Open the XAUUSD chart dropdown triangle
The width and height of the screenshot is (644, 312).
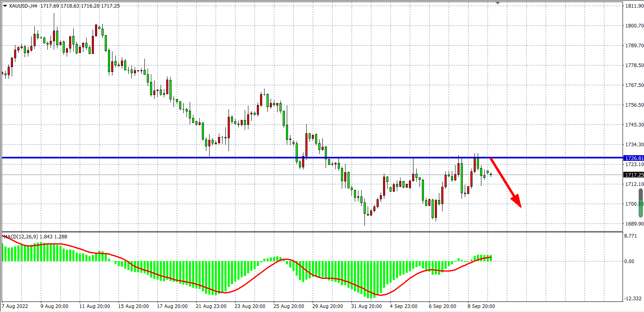(5, 6)
